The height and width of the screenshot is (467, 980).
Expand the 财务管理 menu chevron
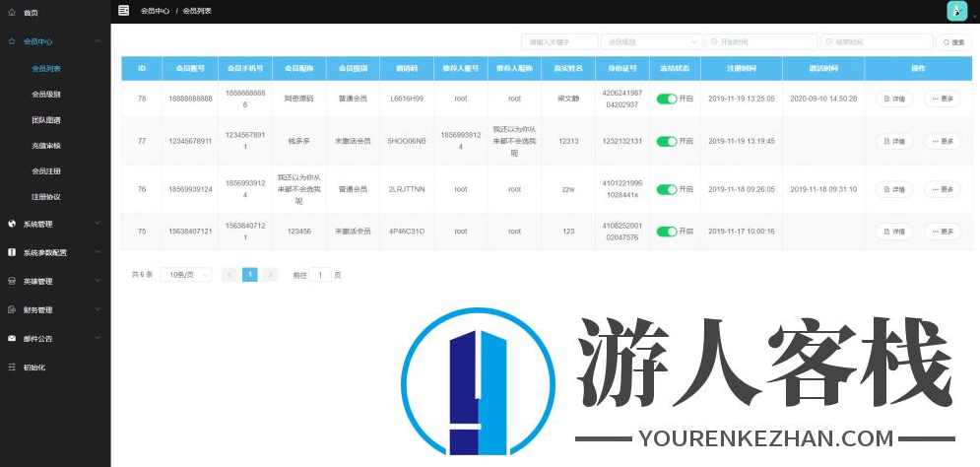(98, 309)
